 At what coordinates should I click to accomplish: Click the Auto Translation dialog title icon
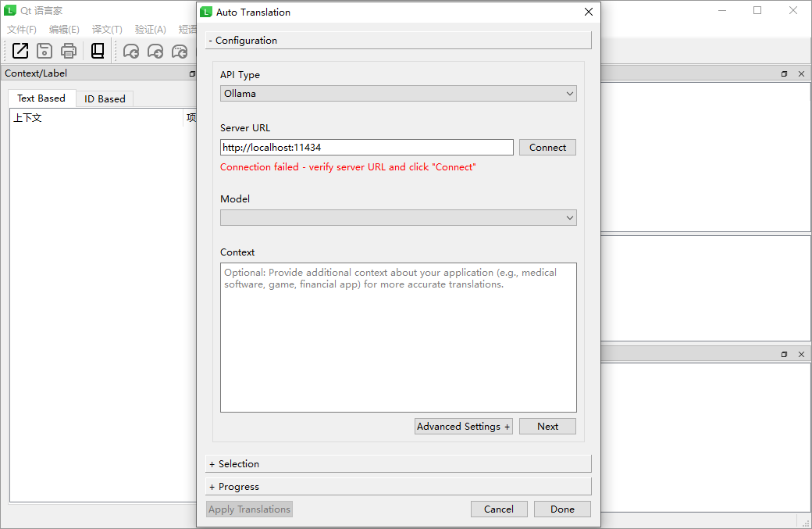click(x=206, y=12)
